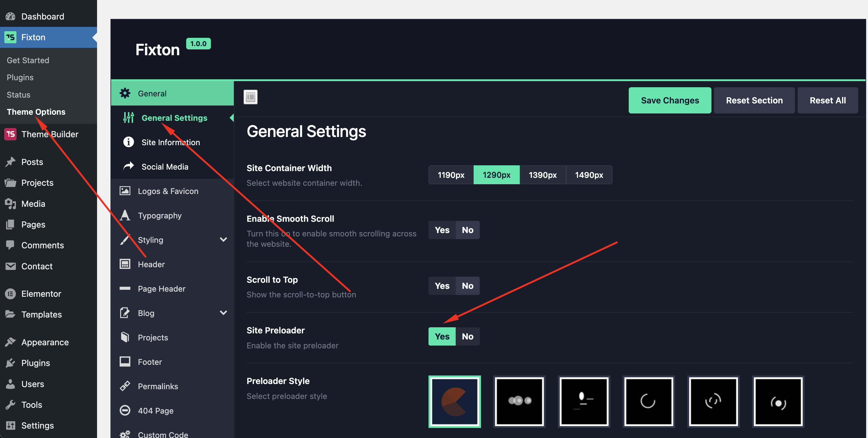868x438 pixels.
Task: Click the Reset Section button
Action: pos(754,100)
